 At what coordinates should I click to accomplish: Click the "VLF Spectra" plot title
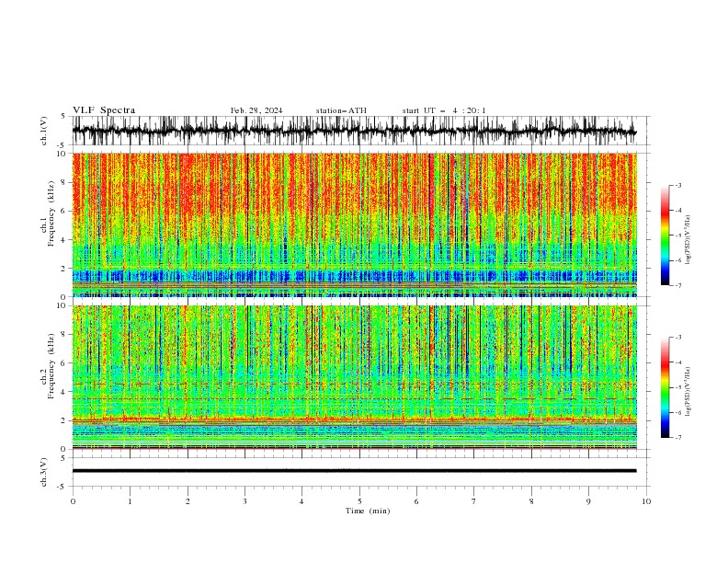pyautogui.click(x=104, y=110)
